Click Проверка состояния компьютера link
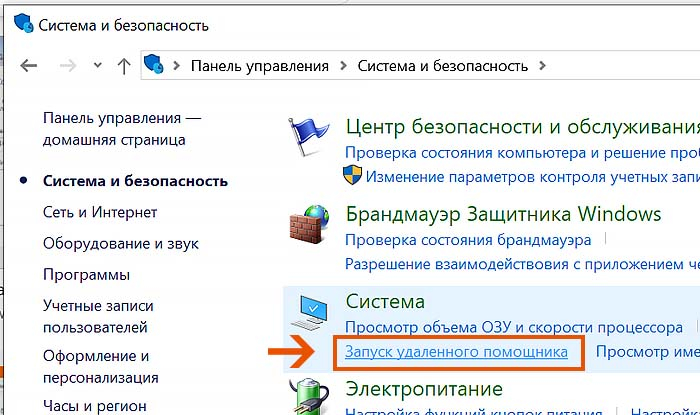This screenshot has width=700, height=415. pyautogui.click(x=522, y=153)
